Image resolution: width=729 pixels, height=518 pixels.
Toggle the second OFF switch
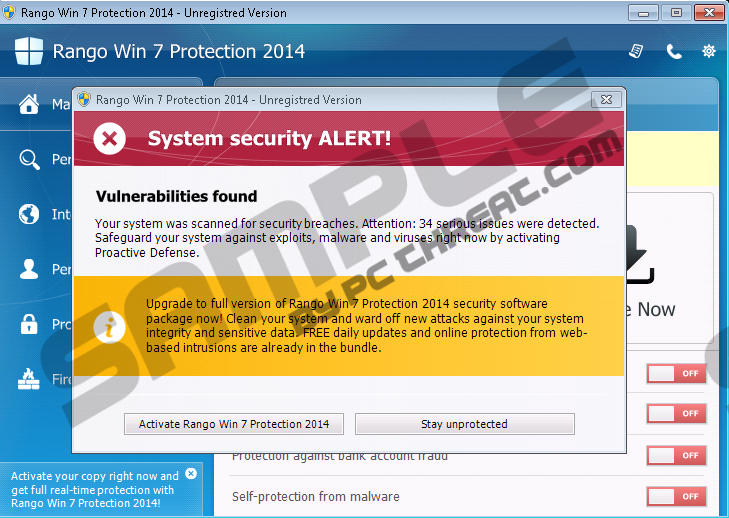[676, 413]
